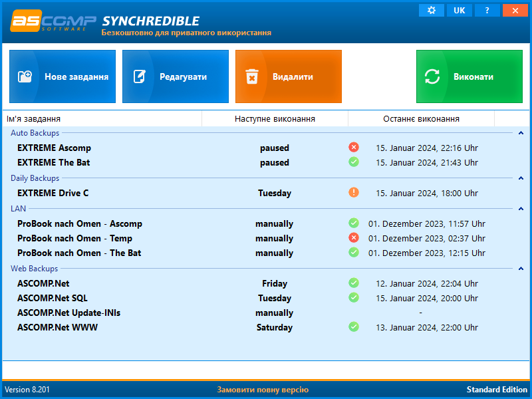This screenshot has width=532, height=399.
Task: Open the UK language selector
Action: click(x=460, y=10)
